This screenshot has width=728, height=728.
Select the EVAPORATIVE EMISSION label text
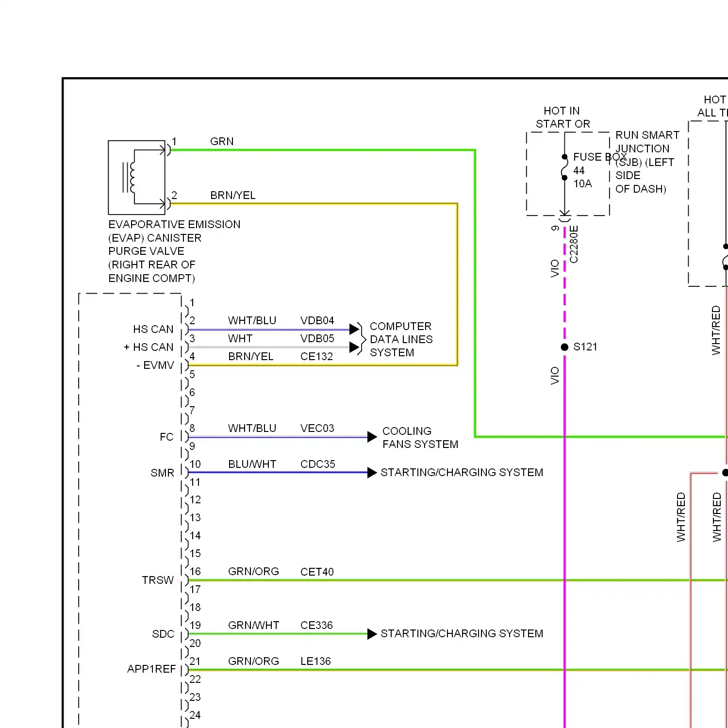pos(174,225)
